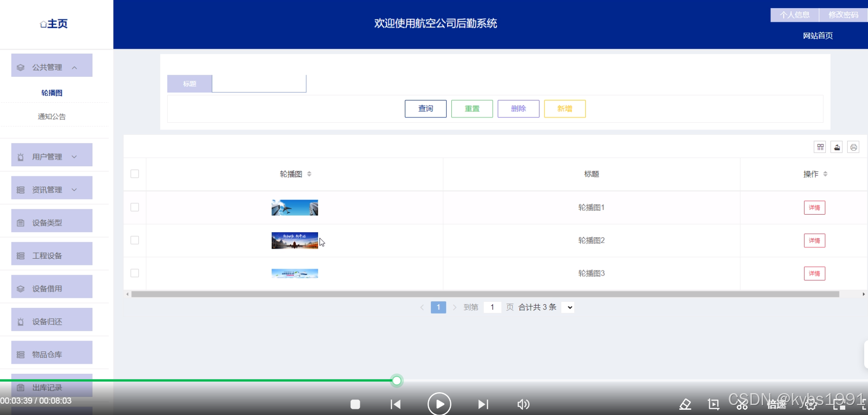Click the 标题 search input field
Viewport: 868px width, 415px height.
(259, 84)
